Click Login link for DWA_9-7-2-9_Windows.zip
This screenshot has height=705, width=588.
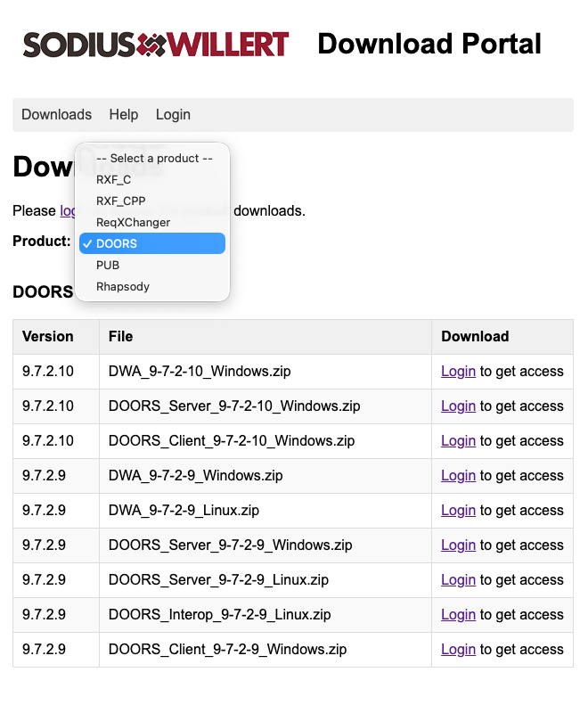pyautogui.click(x=458, y=476)
